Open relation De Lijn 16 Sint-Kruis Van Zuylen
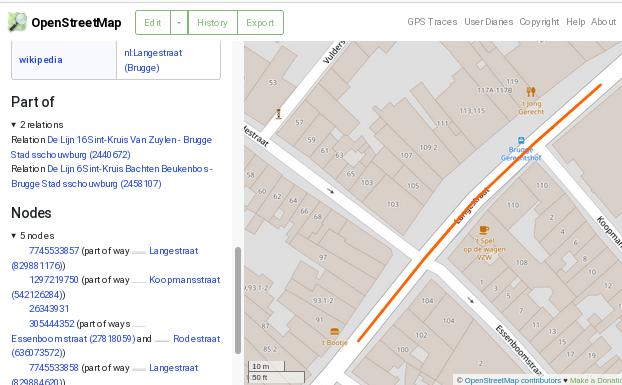Viewport: 622px width, 385px height. [x=111, y=147]
